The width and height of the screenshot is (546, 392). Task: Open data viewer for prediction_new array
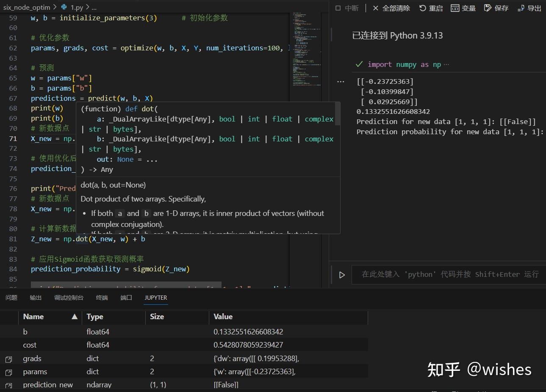point(9,384)
